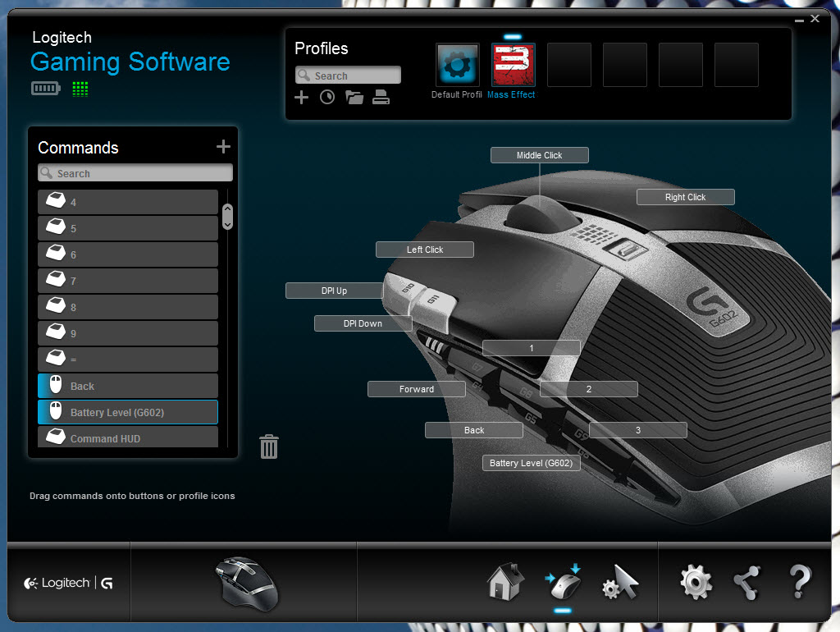
Task: Click the Middle Click button label
Action: point(540,155)
